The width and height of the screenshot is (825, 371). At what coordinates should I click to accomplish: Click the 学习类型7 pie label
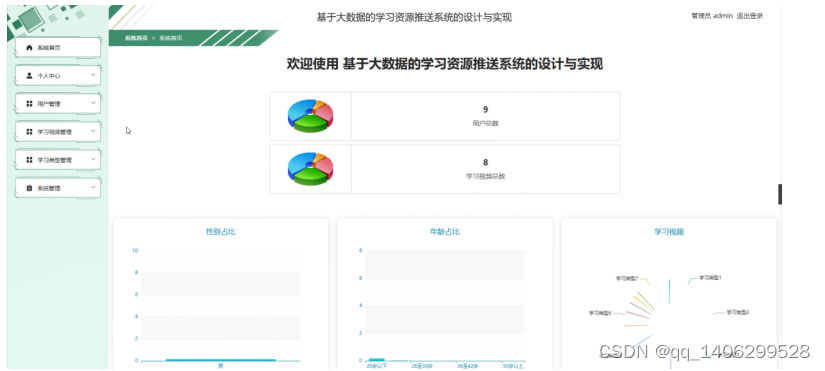pos(627,278)
